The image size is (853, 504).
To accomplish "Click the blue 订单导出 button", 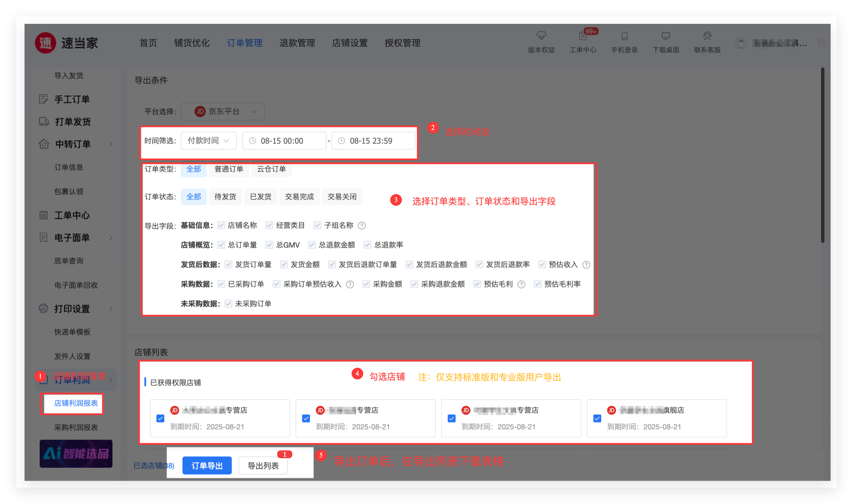I will pos(207,466).
